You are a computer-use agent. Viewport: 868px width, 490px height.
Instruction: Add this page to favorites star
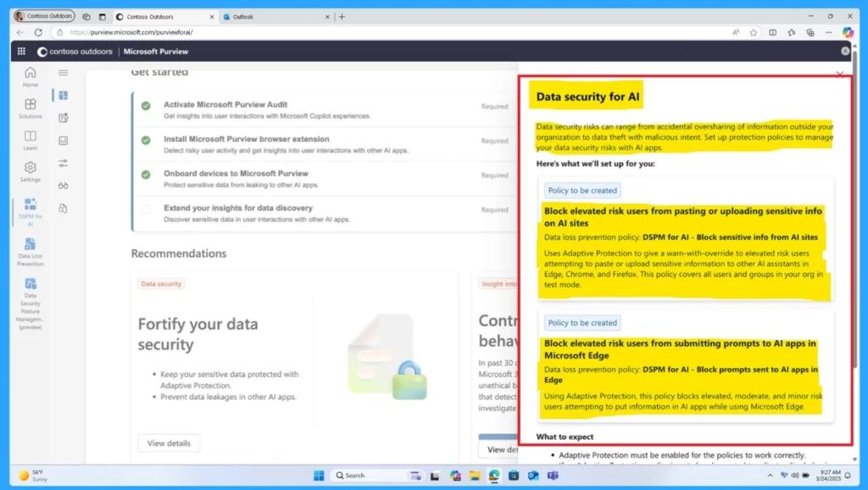pyautogui.click(x=754, y=33)
